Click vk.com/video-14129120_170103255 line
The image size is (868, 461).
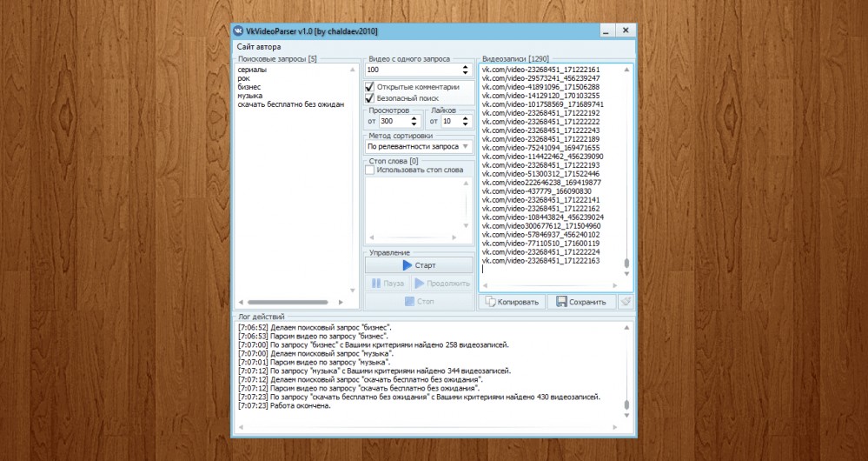540,96
